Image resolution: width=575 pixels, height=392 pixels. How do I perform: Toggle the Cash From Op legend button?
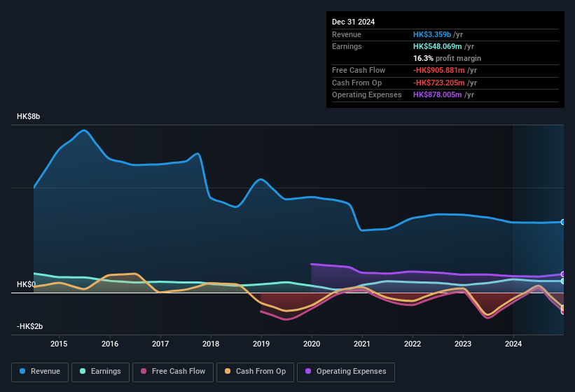pyautogui.click(x=255, y=372)
